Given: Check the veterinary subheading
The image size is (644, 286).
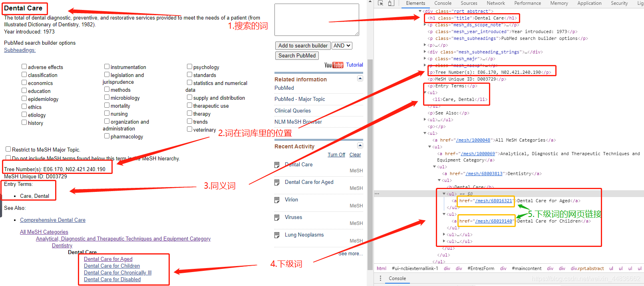Looking at the screenshot, I should pyautogui.click(x=190, y=129).
